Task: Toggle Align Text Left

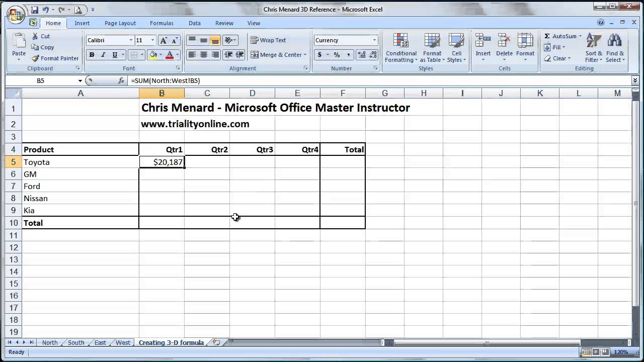Action: tap(192, 55)
